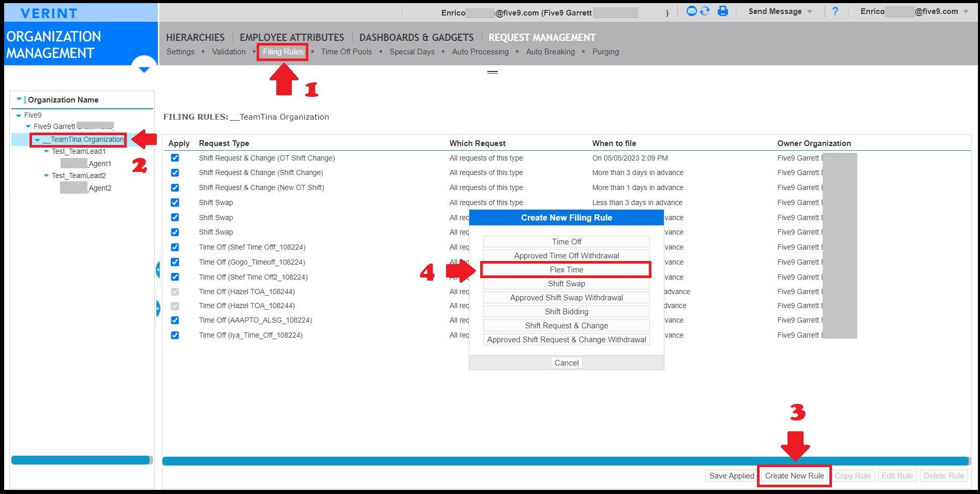This screenshot has height=494, width=980.
Task: Click the printer icon in header
Action: tap(723, 11)
